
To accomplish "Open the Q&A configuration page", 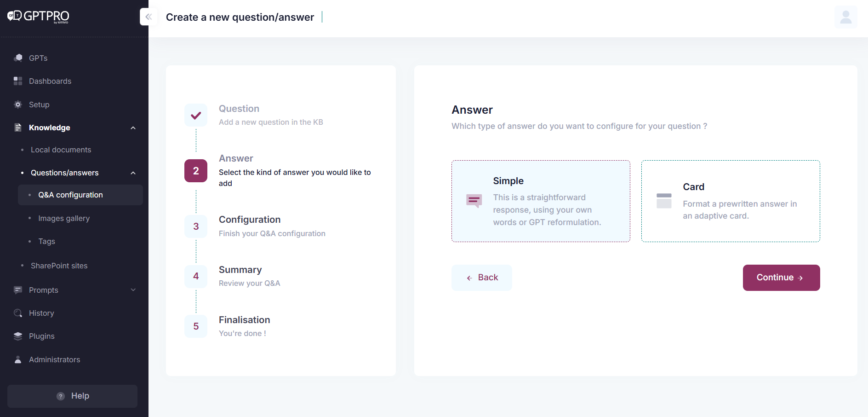I will coord(70,195).
